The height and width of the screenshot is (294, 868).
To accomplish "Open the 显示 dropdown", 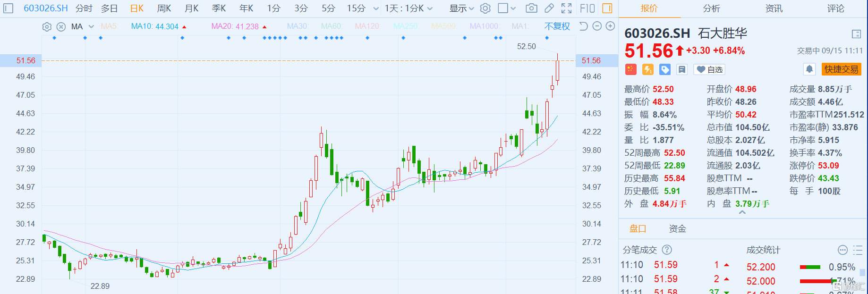I will [x=461, y=8].
